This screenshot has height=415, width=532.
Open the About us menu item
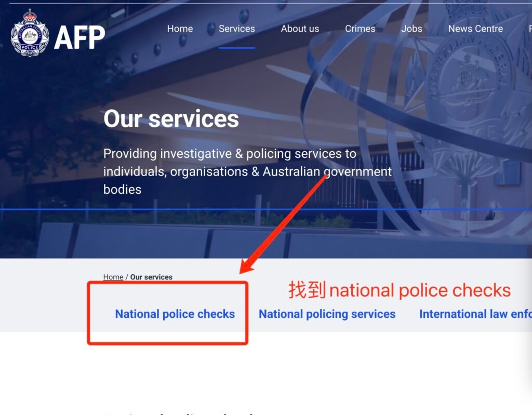(300, 29)
